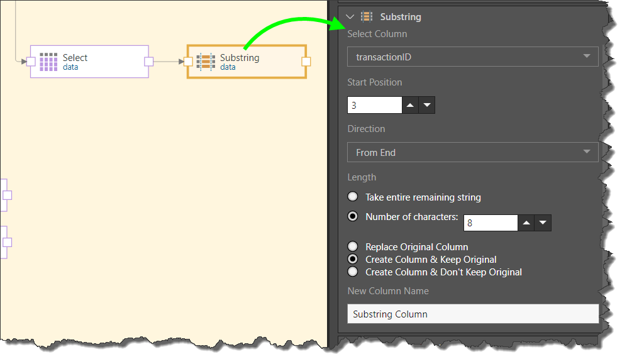Click the Substring node's input port
The height and width of the screenshot is (364, 627).
(187, 62)
